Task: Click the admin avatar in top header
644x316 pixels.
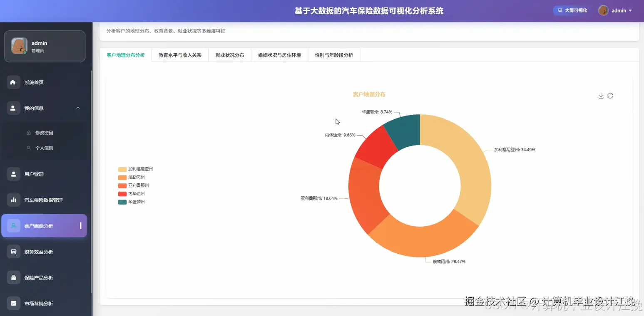Action: 603,10
